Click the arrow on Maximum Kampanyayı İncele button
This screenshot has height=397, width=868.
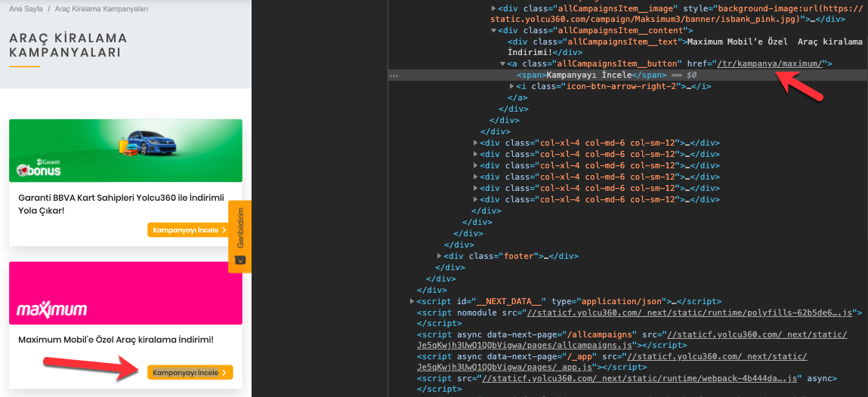pos(224,373)
